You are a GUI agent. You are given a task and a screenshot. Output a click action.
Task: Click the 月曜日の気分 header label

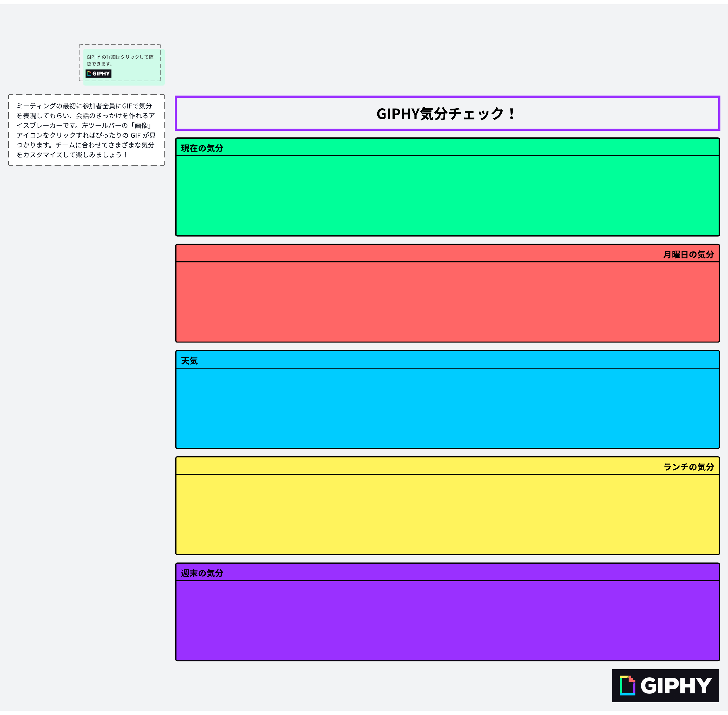pyautogui.click(x=688, y=255)
